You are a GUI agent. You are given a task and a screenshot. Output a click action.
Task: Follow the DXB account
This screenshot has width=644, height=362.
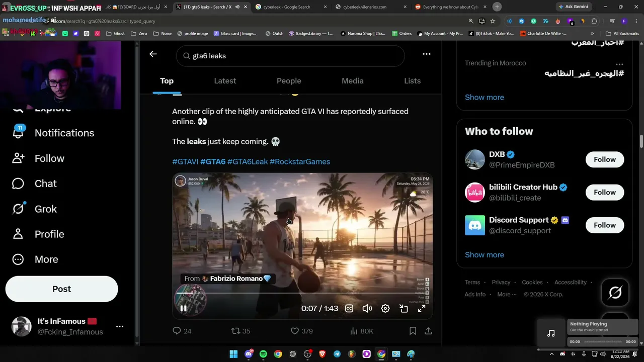point(605,159)
